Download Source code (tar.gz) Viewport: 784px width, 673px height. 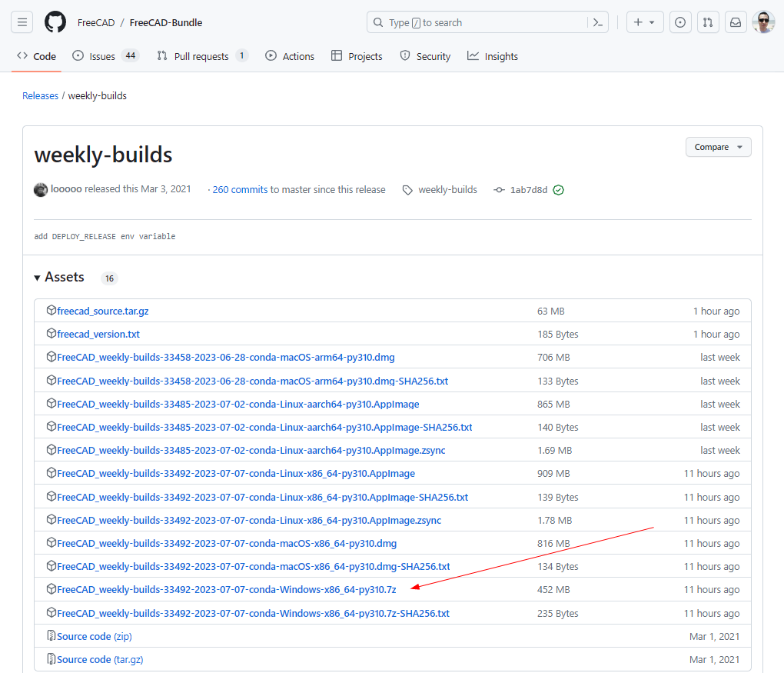coord(100,659)
